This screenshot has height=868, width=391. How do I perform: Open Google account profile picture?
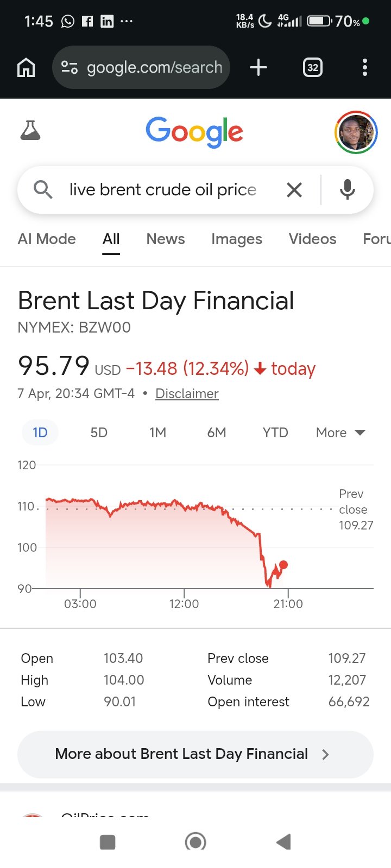pos(356,132)
